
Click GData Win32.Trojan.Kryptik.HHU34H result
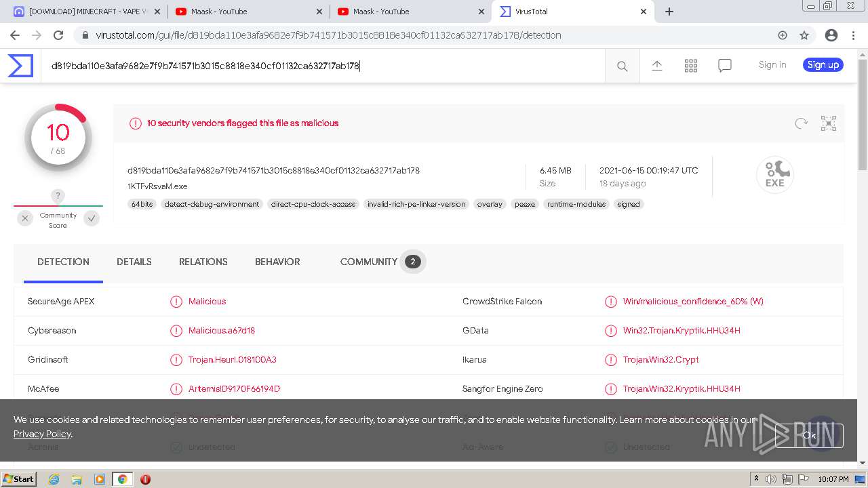[x=682, y=331]
